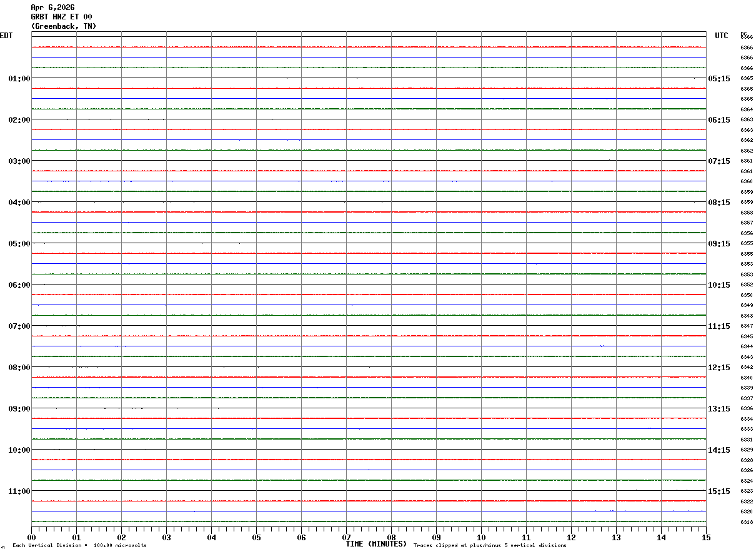The image size is (756, 554).
Task: Select minute tick label '15' on time axis
Action: coord(706,537)
